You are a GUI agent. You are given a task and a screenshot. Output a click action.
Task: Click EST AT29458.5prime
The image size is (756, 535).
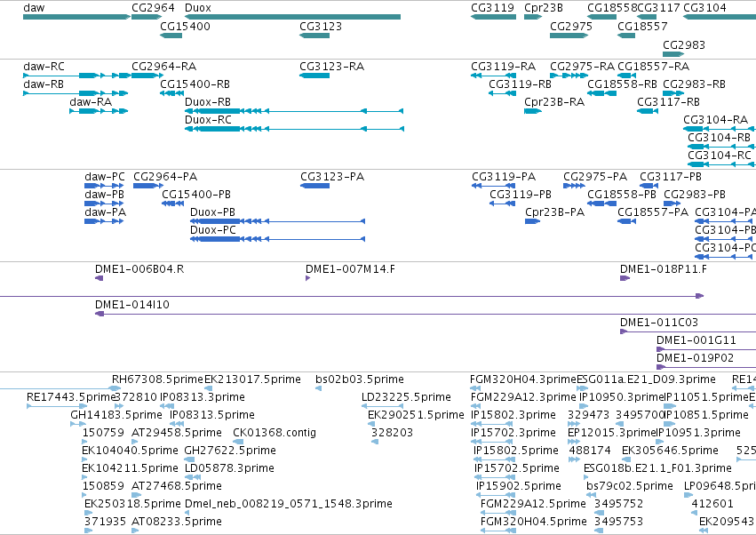coord(135,442)
